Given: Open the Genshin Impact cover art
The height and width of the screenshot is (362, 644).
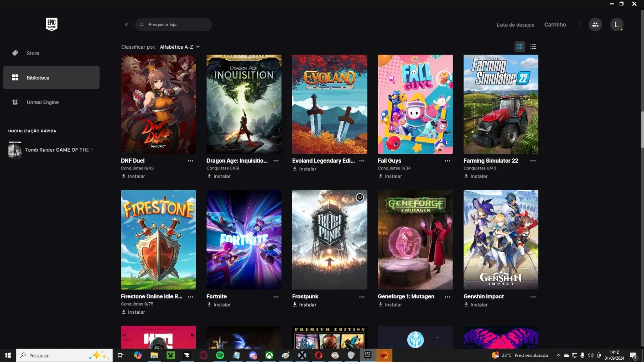Looking at the screenshot, I should click(501, 240).
